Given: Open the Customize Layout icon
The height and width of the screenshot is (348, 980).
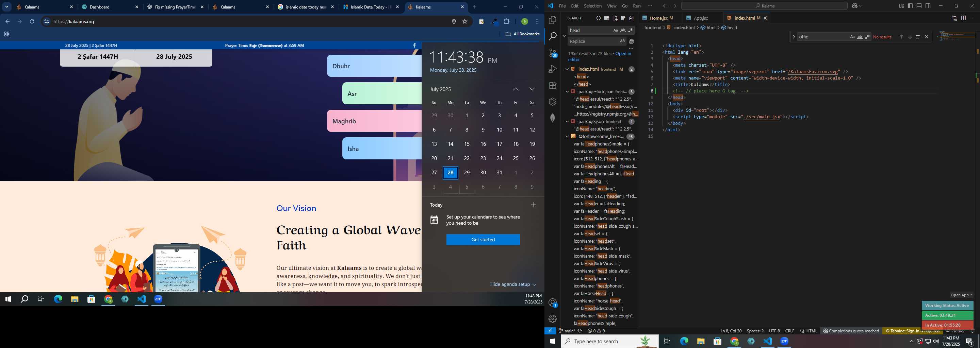Looking at the screenshot, I should point(901,6).
